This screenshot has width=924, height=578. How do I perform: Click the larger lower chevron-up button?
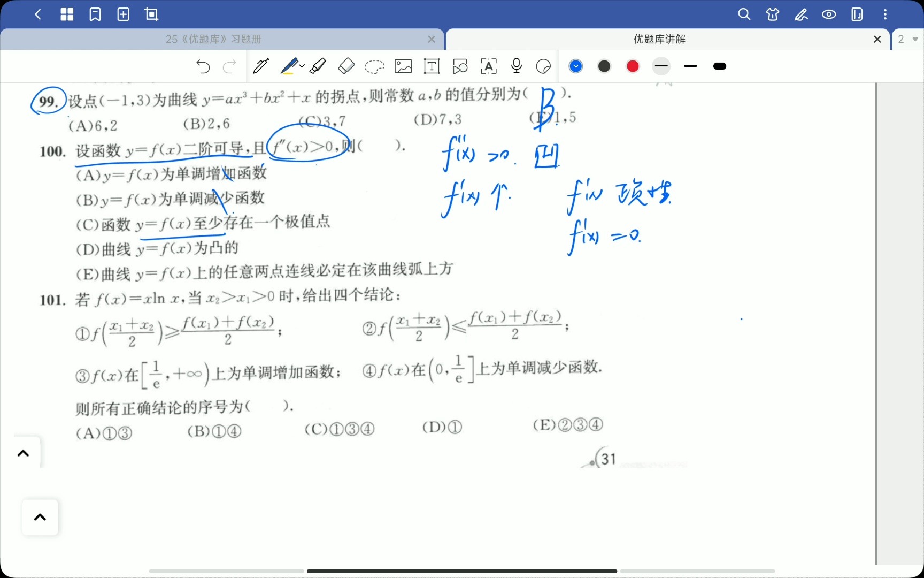coord(40,518)
